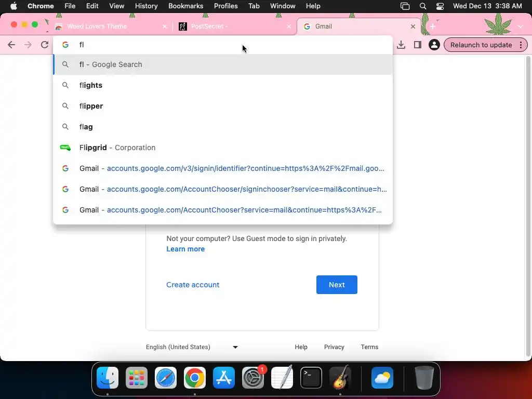Open Gmail v3/signin/identifier suggestion

(x=223, y=168)
